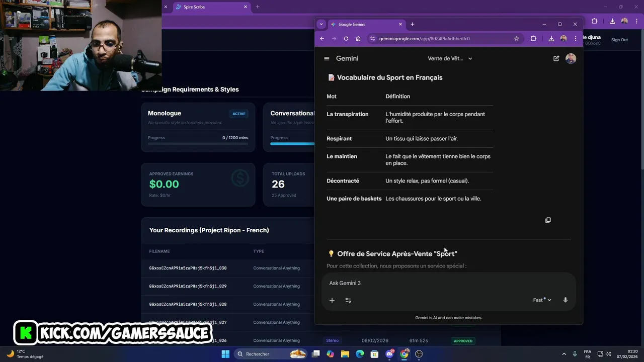
Task: Open Chrome profile in the Gemini window
Action: tap(563, 38)
